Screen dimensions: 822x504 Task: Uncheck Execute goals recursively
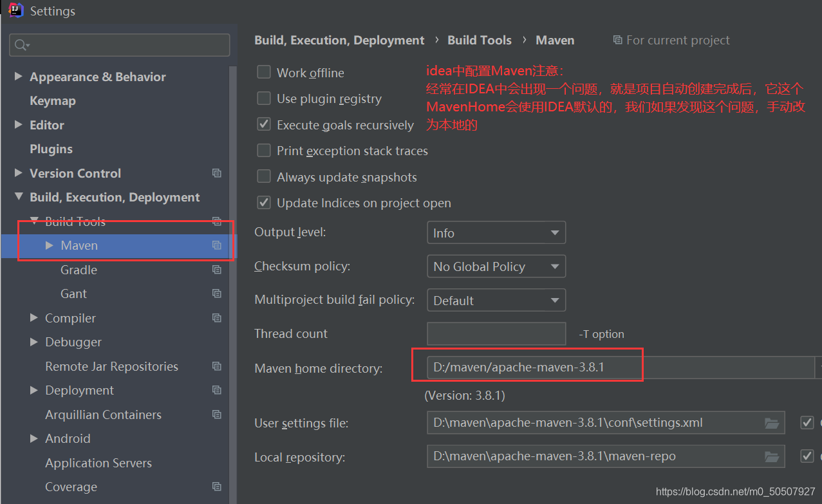[264, 124]
